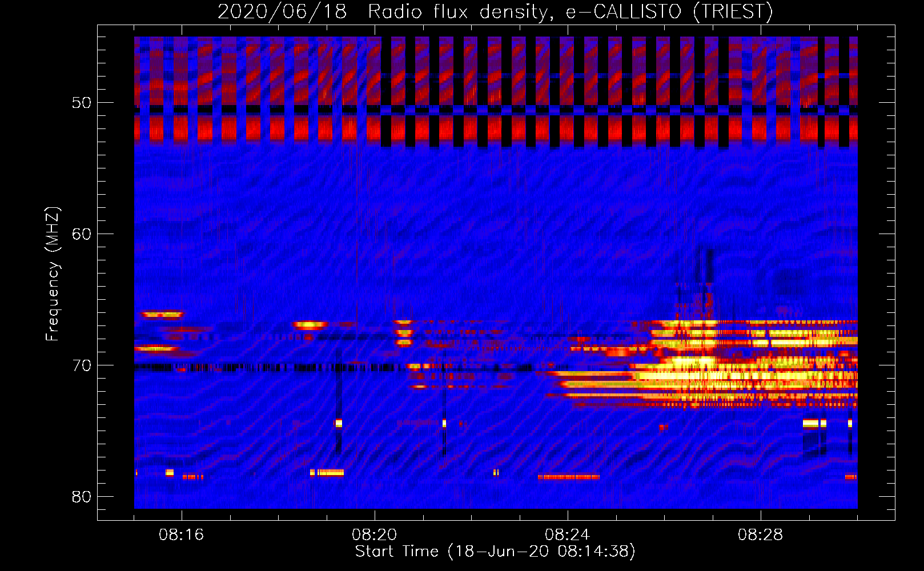Screen dimensions: 924x571
Task: Click the 80 frequency tick label
Action: [x=82, y=497]
